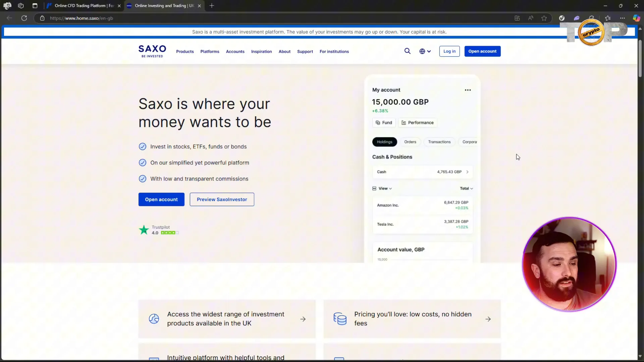Expand the globe language selector dropdown
The image size is (644, 362).
click(x=425, y=51)
